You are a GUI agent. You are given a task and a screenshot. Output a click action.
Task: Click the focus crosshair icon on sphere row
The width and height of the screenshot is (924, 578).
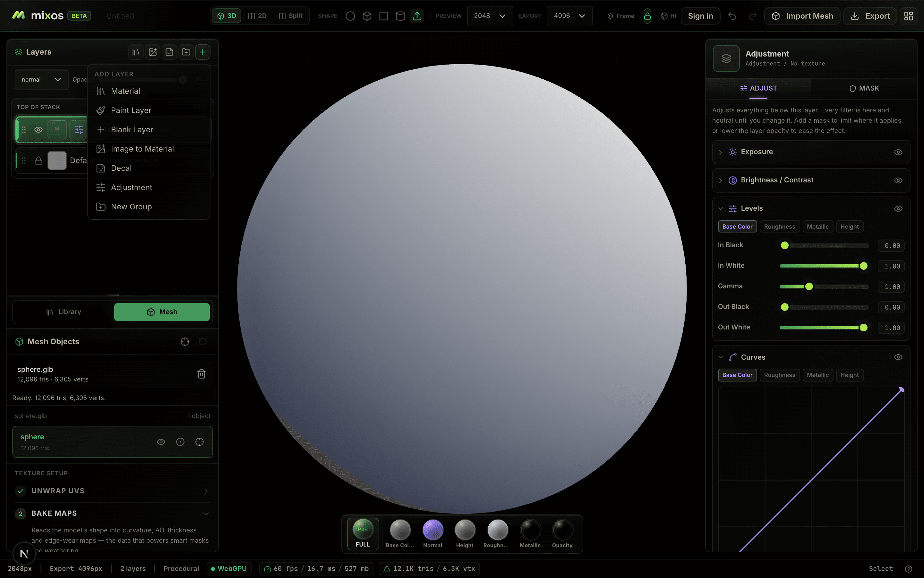click(199, 442)
